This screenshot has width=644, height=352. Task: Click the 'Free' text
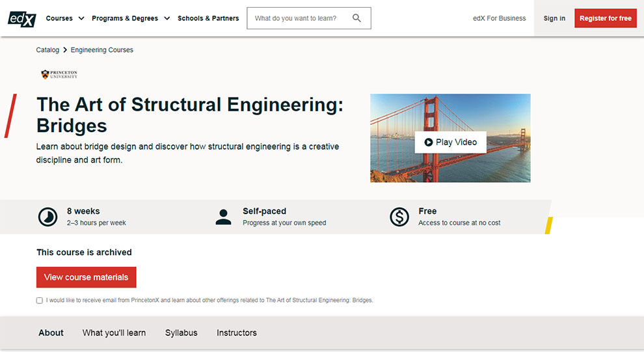point(427,211)
